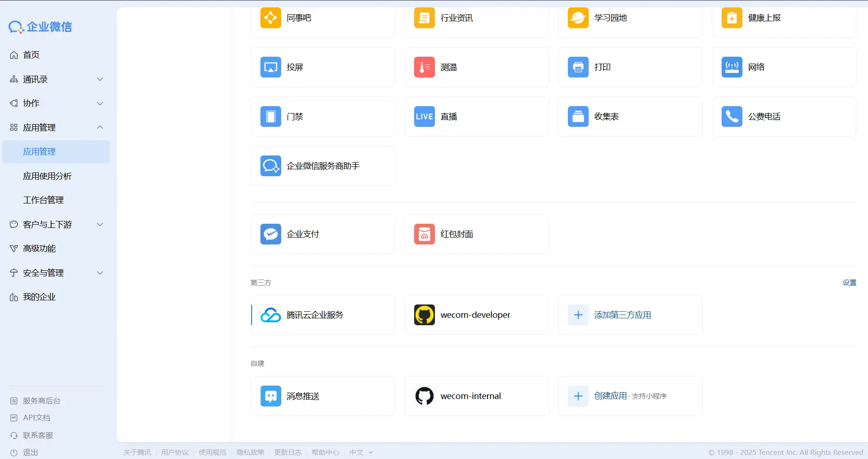The height and width of the screenshot is (459, 868).
Task: Open the 消息推送 chat bubble icon
Action: coord(271,396)
